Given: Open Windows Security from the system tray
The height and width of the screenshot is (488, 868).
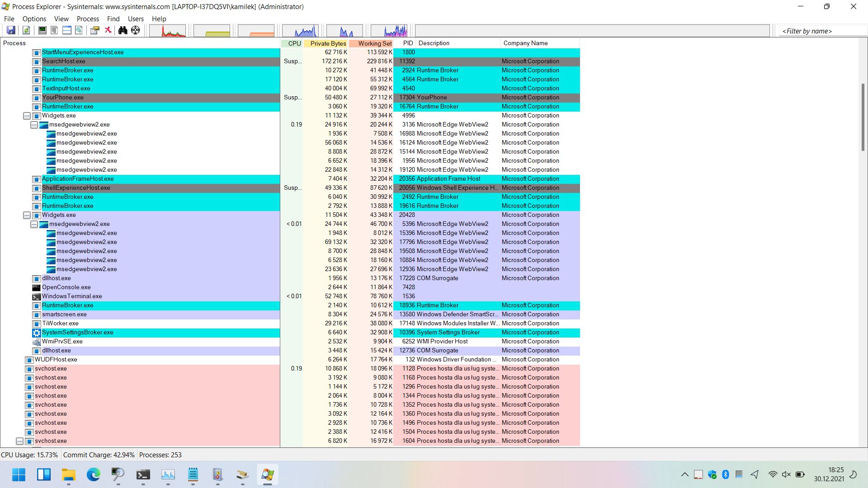Looking at the screenshot, I should point(712,475).
